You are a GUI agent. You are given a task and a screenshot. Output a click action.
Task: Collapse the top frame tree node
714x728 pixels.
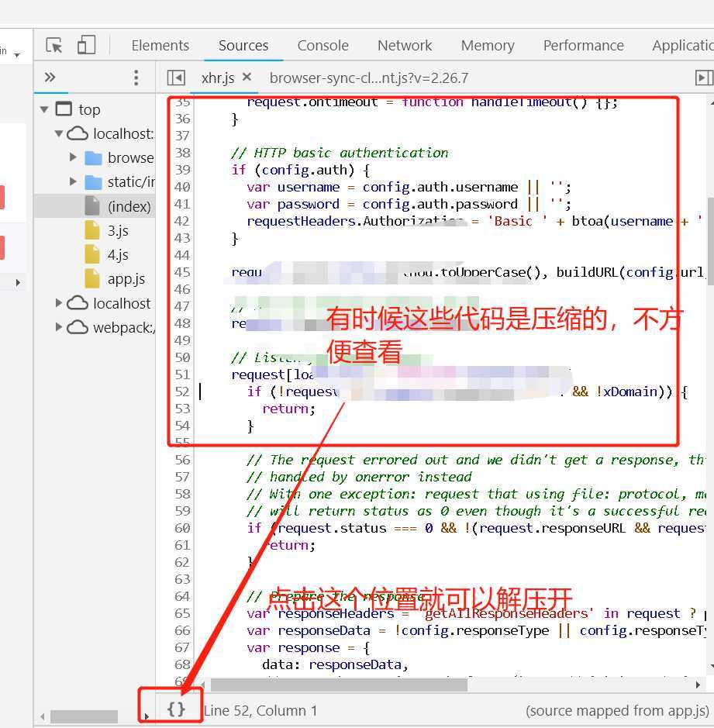44,109
